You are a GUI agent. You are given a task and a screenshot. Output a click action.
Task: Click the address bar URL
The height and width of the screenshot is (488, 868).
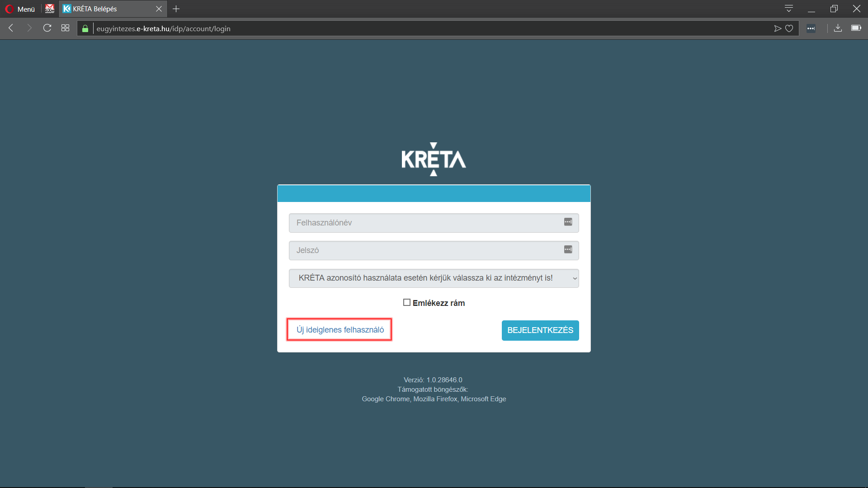163,28
